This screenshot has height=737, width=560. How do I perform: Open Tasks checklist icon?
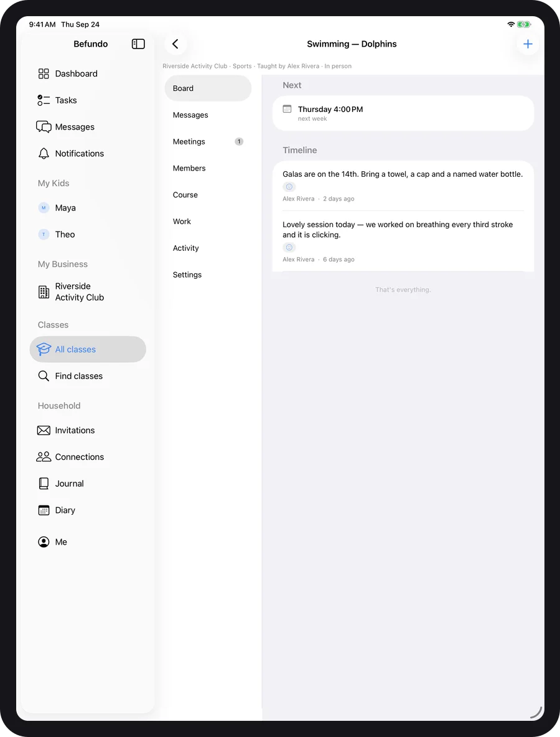pos(44,100)
